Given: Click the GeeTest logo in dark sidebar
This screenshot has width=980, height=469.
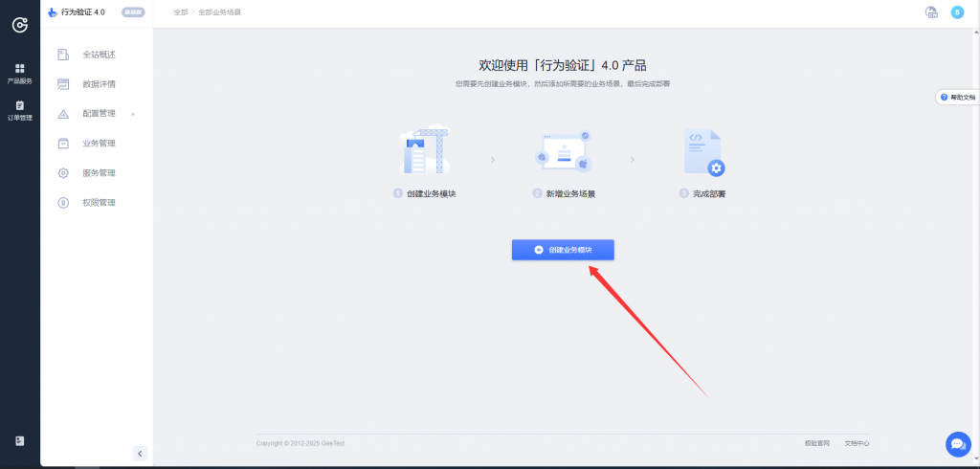Looking at the screenshot, I should click(x=20, y=25).
